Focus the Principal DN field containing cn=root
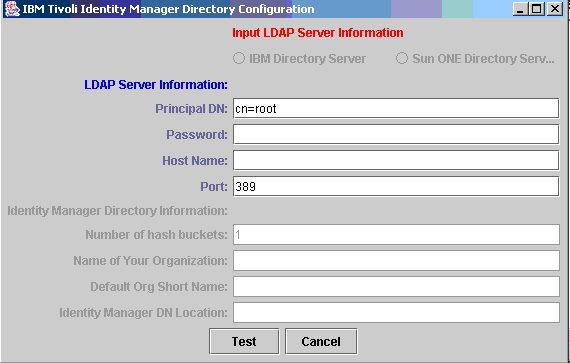The width and height of the screenshot is (570, 363). [396, 108]
